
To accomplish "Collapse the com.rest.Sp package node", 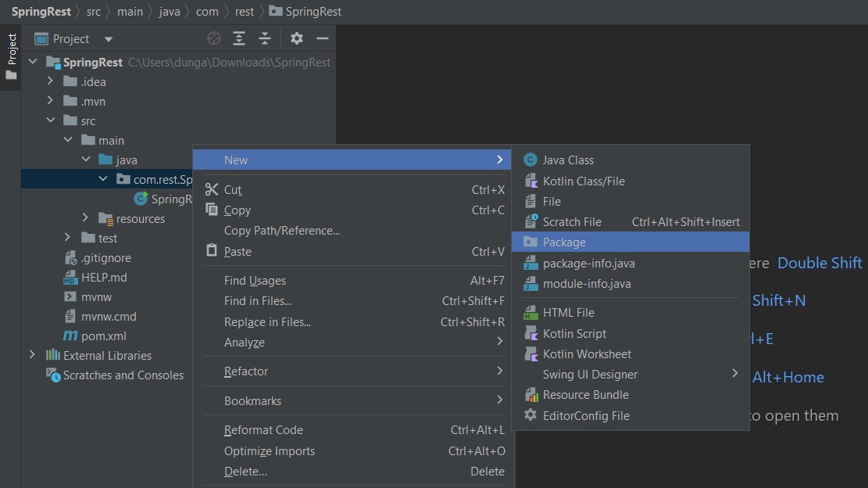I will (x=103, y=179).
